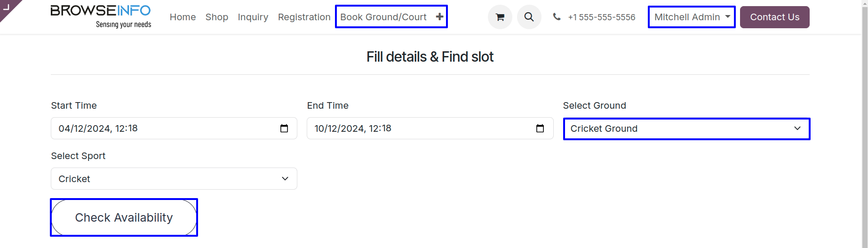Expand the Select Ground dropdown

[687, 129]
